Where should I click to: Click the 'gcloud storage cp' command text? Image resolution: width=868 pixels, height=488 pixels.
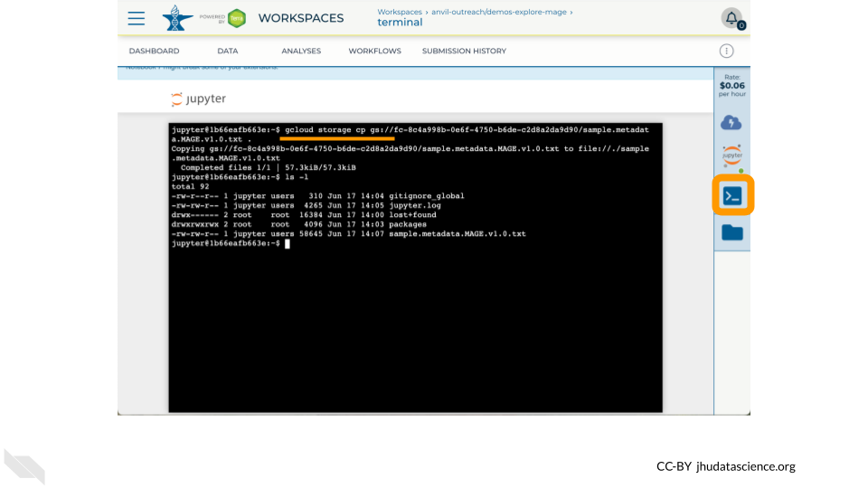325,130
